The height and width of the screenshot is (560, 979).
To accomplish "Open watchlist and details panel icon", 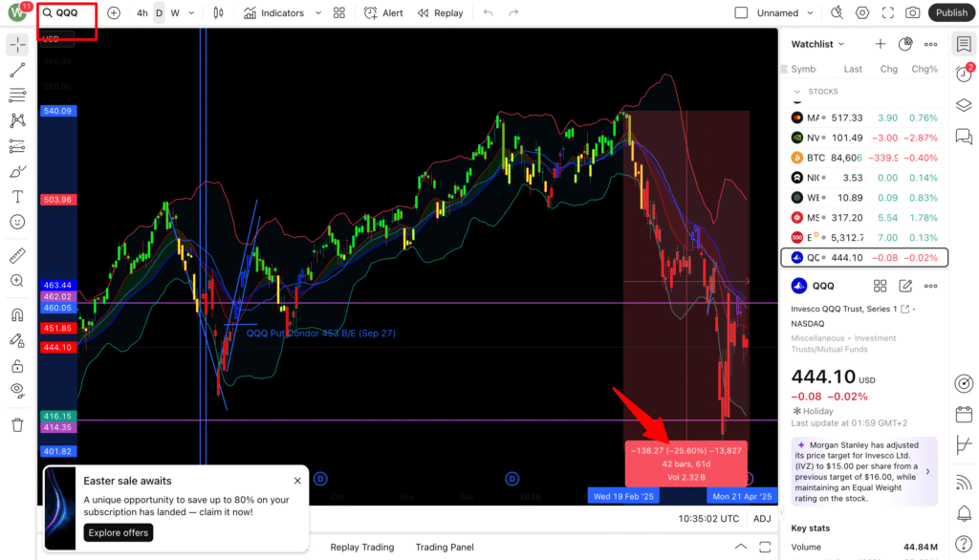I will [x=964, y=44].
